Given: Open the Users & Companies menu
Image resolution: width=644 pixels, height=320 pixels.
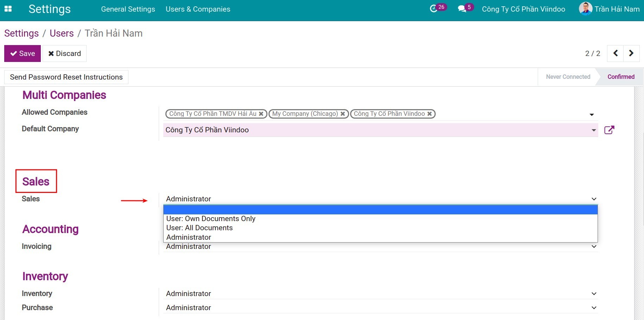Looking at the screenshot, I should coord(198,9).
